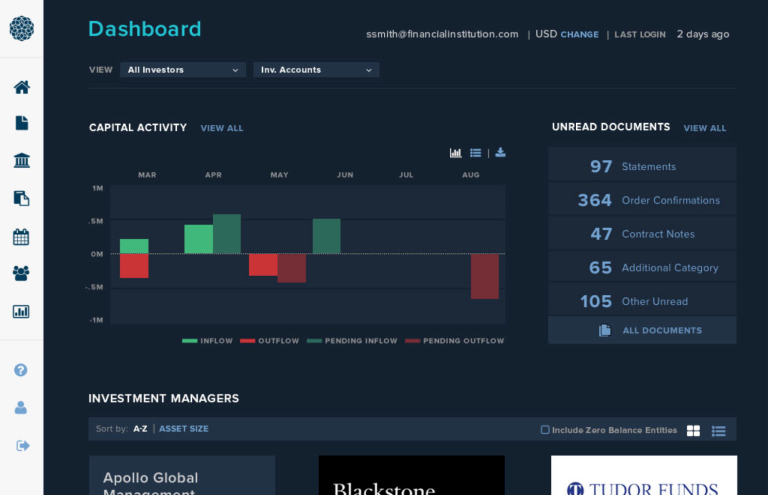Sort investment managers by Asset Size

click(x=184, y=429)
